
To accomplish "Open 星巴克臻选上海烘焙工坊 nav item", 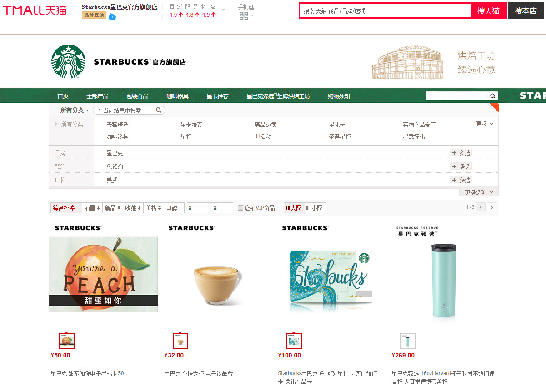I will (278, 96).
